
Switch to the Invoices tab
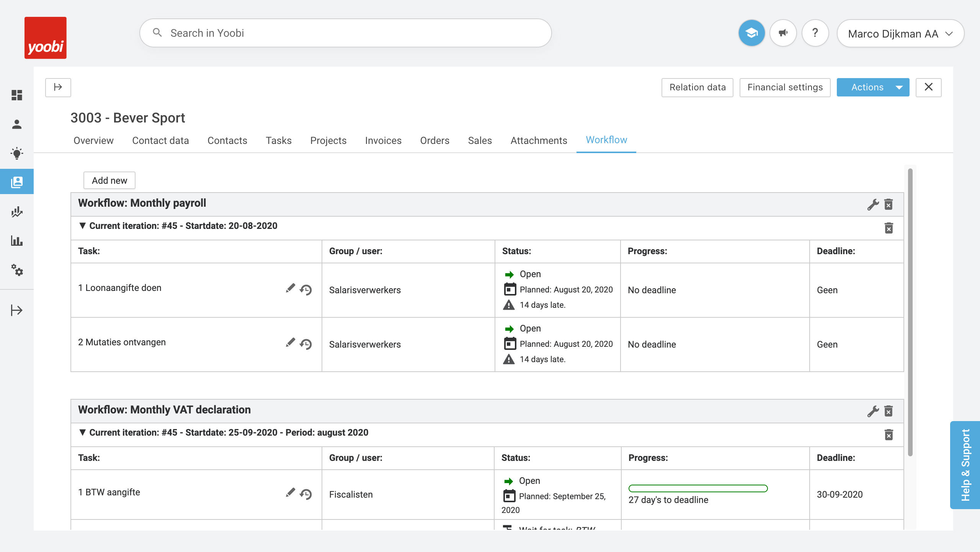[383, 140]
